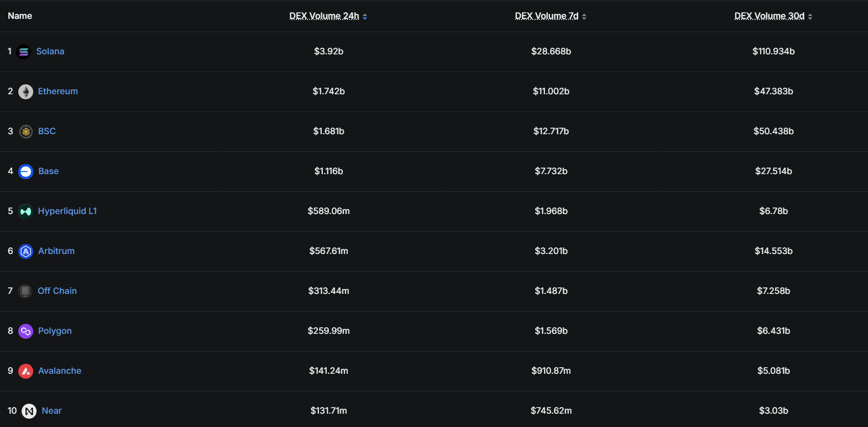Click the DEX Volume 24h column header
The height and width of the screenshot is (427, 868).
coord(324,16)
